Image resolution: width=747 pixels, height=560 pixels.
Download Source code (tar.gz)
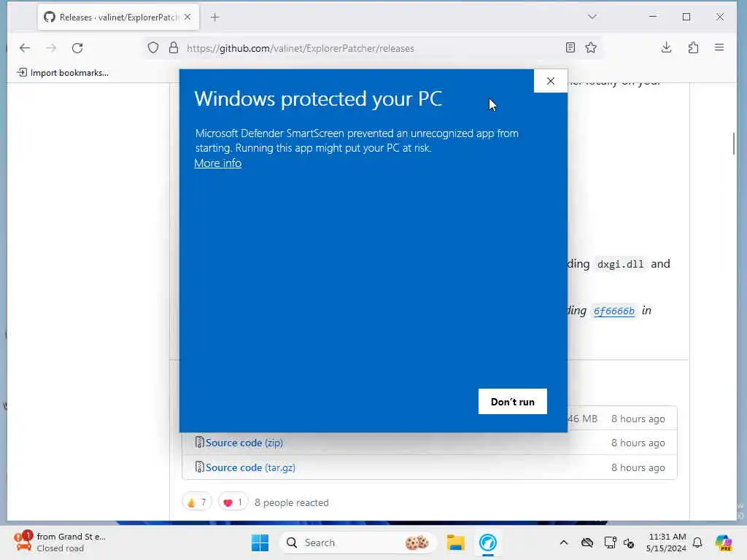point(250,467)
